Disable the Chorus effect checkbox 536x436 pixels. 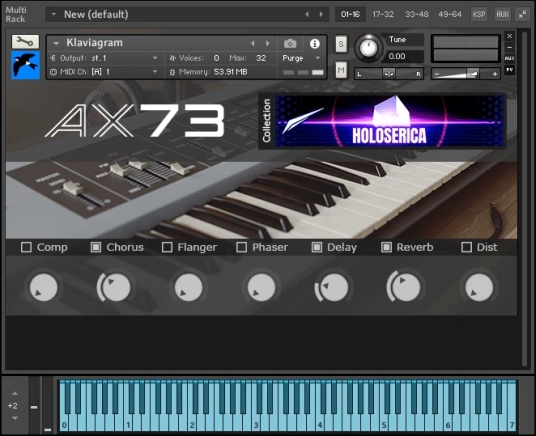[96, 247]
